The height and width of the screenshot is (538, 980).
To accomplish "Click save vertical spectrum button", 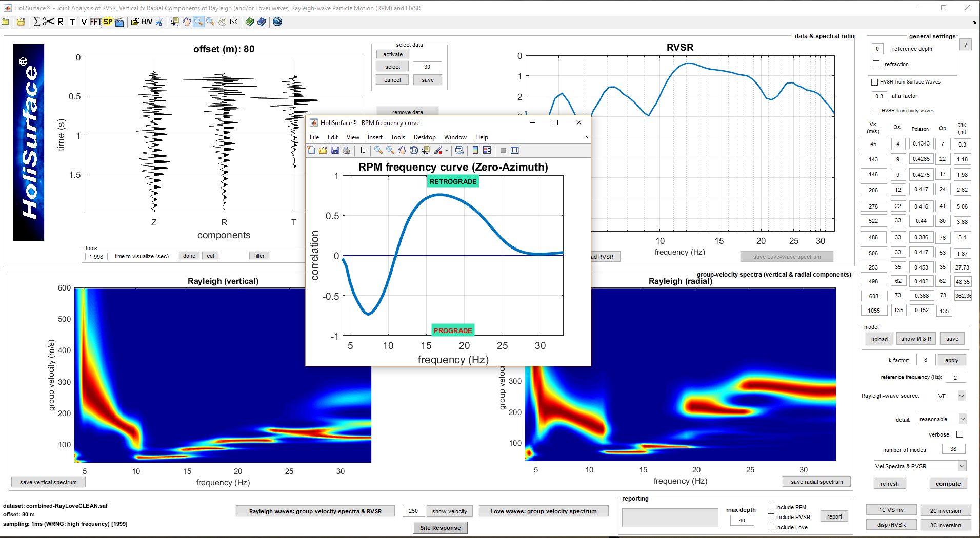I will pos(48,482).
